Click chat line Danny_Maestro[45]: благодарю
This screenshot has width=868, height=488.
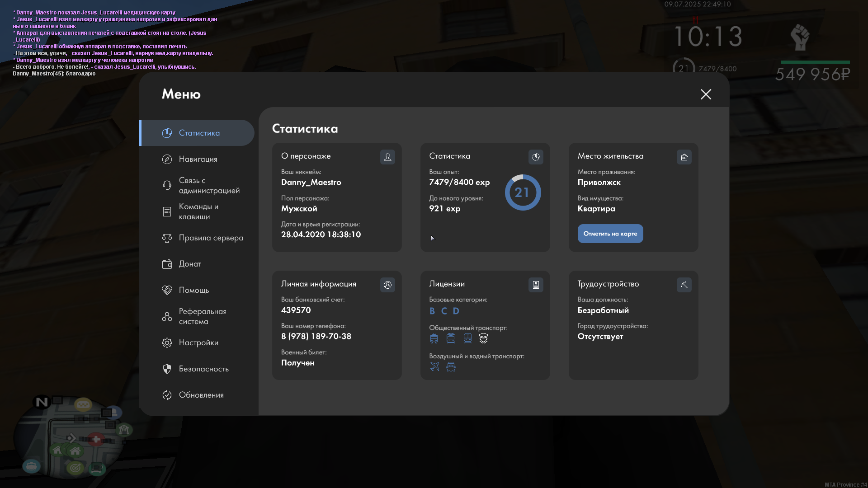point(54,74)
